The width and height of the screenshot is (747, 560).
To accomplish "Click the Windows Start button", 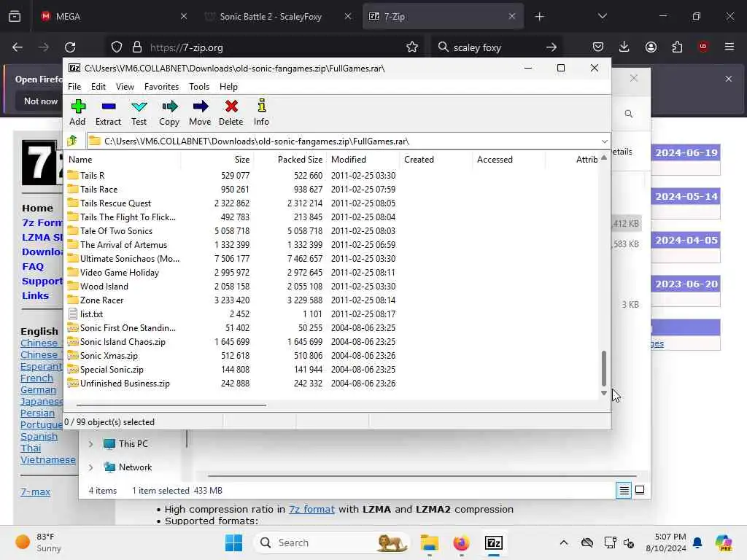I will point(233,542).
